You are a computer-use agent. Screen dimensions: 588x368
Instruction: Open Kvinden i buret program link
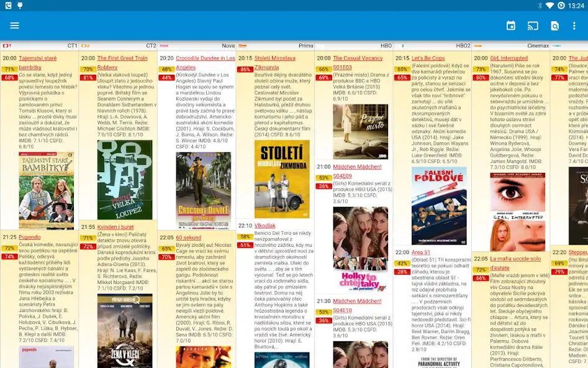click(x=115, y=227)
